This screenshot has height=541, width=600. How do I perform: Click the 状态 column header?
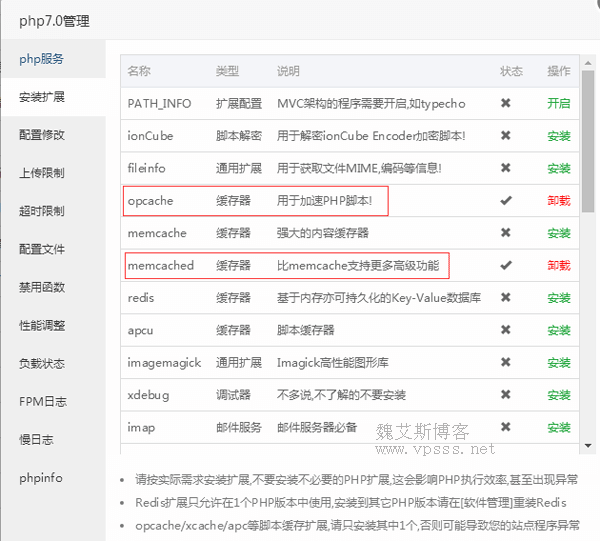tap(511, 71)
